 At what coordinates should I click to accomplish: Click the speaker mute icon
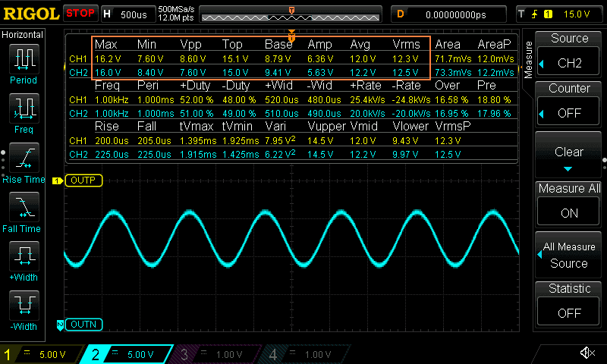pos(587,353)
